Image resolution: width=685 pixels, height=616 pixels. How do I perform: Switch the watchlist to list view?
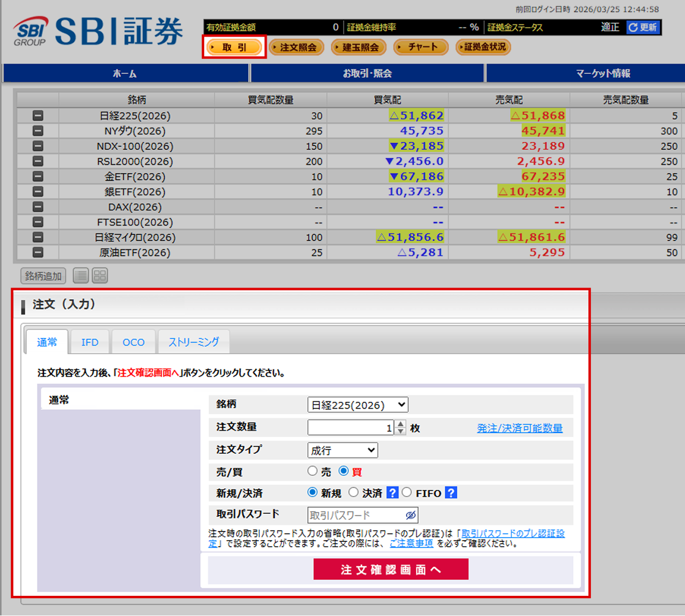[81, 276]
